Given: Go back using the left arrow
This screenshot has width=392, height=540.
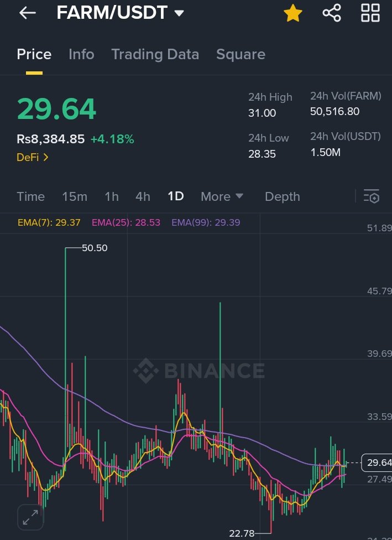Looking at the screenshot, I should tap(28, 13).
